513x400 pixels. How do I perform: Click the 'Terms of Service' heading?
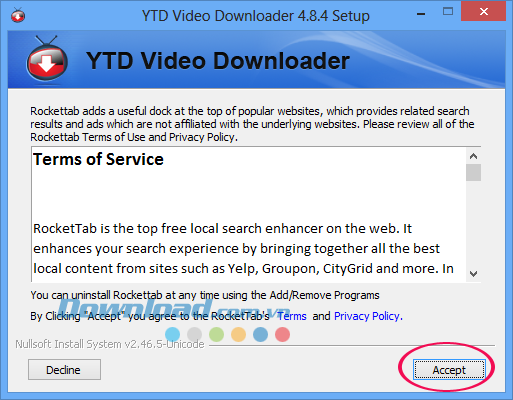[98, 159]
